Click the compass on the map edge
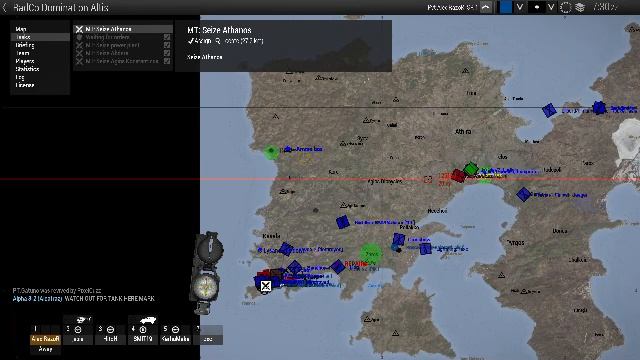Image resolution: width=640 pixels, height=360 pixels. 209,248
